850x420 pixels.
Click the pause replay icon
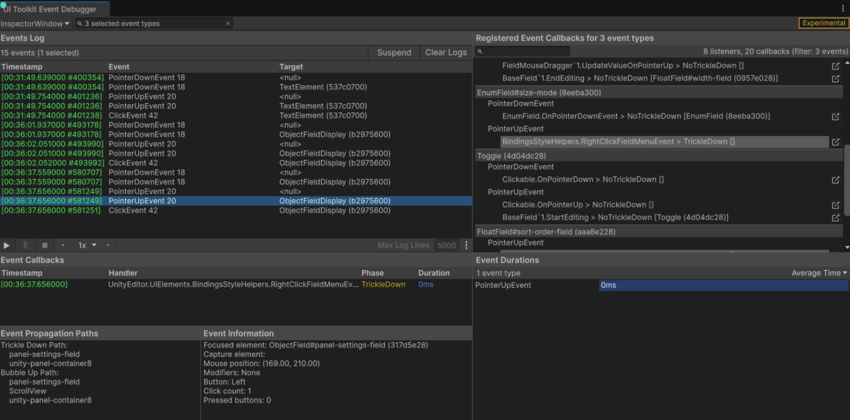(x=25, y=245)
